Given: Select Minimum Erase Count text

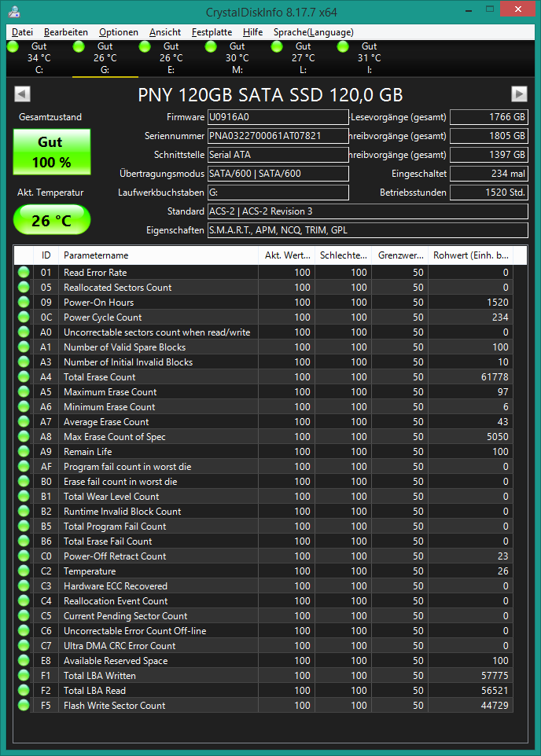Looking at the screenshot, I should point(109,407).
